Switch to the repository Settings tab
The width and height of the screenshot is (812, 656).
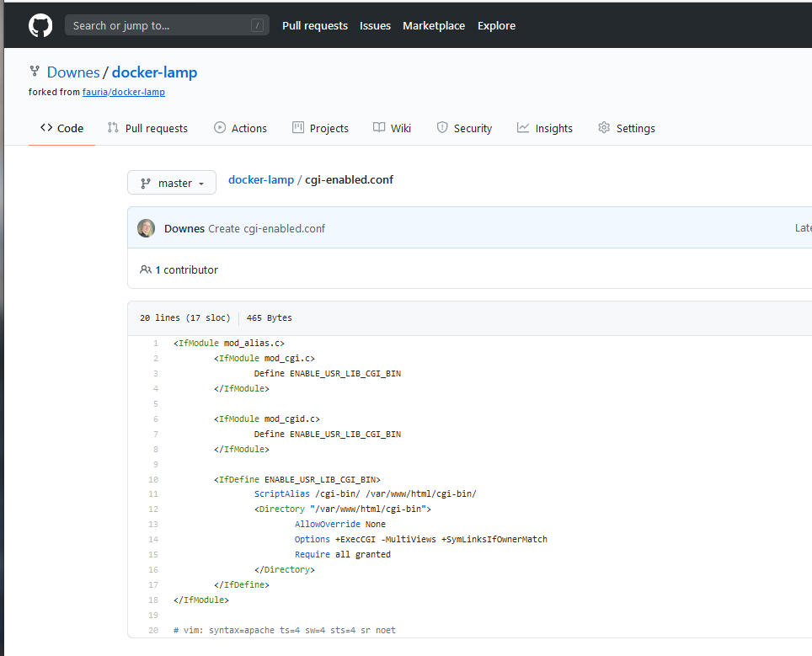(x=627, y=128)
